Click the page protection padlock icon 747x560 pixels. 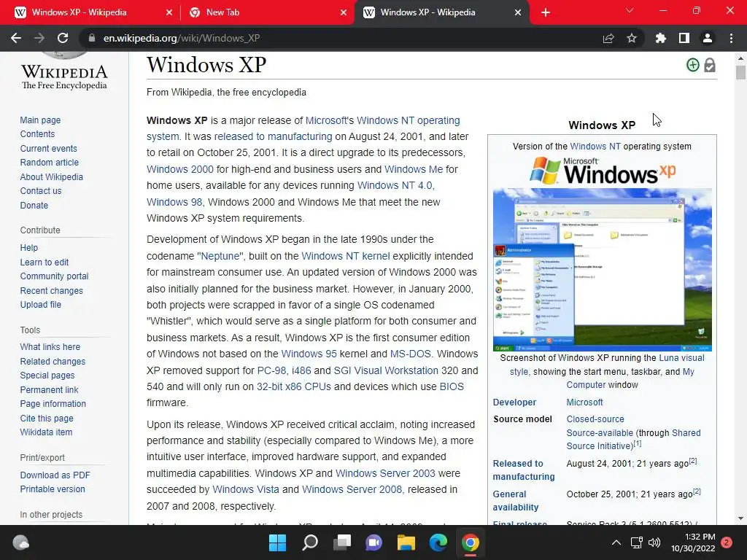[x=710, y=65]
